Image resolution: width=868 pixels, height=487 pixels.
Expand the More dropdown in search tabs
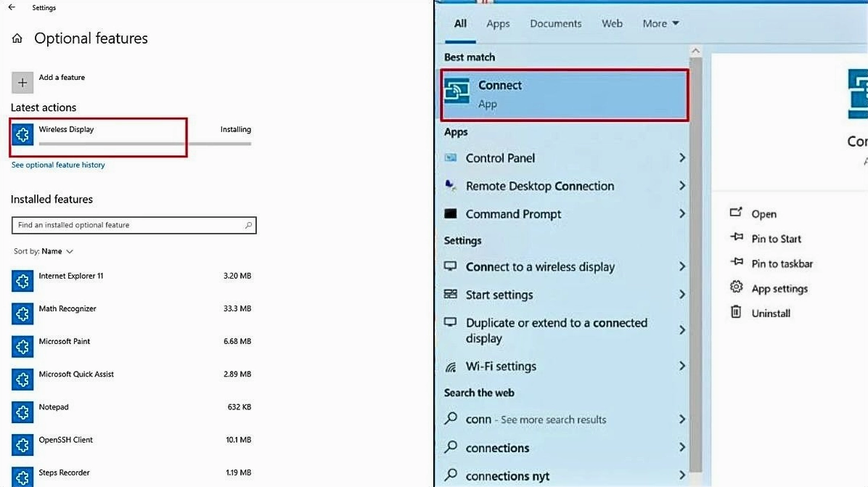(660, 23)
